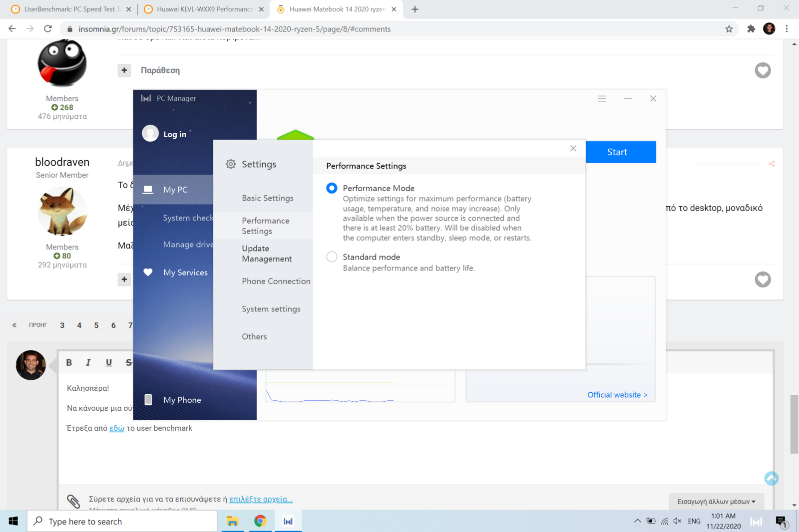Click the blue Start button
The width and height of the screenshot is (799, 532).
point(620,152)
